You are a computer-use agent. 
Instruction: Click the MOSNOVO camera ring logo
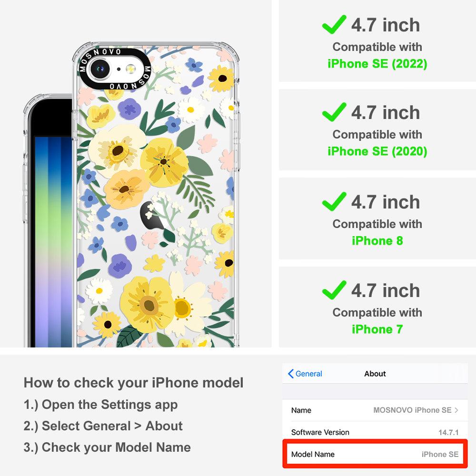pos(115,69)
